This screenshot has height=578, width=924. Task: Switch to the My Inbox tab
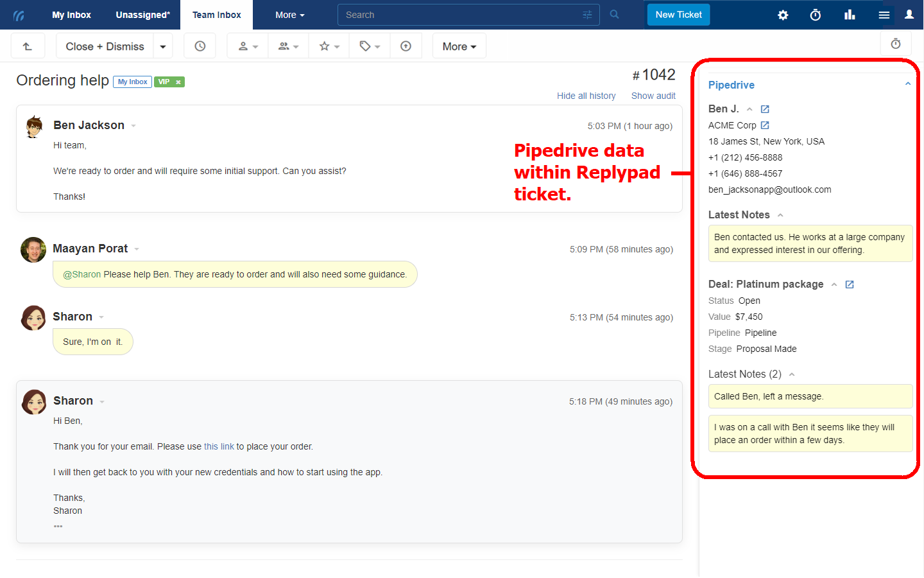[x=71, y=14]
